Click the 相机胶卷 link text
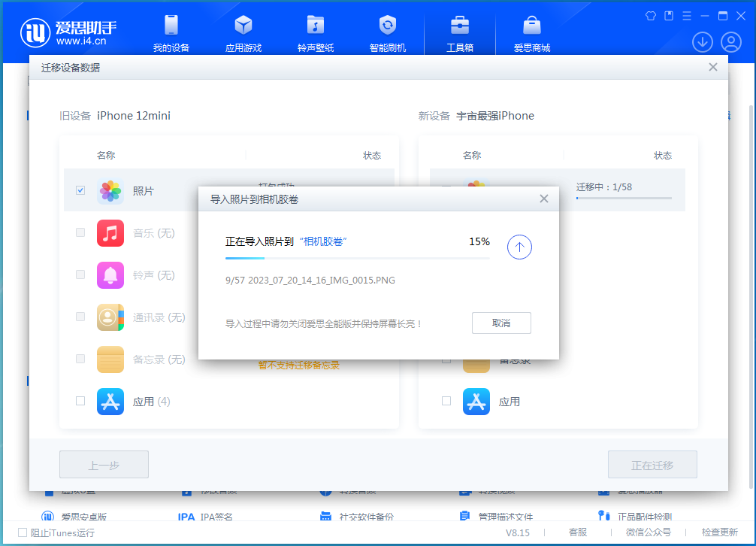The width and height of the screenshot is (756, 546). (x=323, y=241)
